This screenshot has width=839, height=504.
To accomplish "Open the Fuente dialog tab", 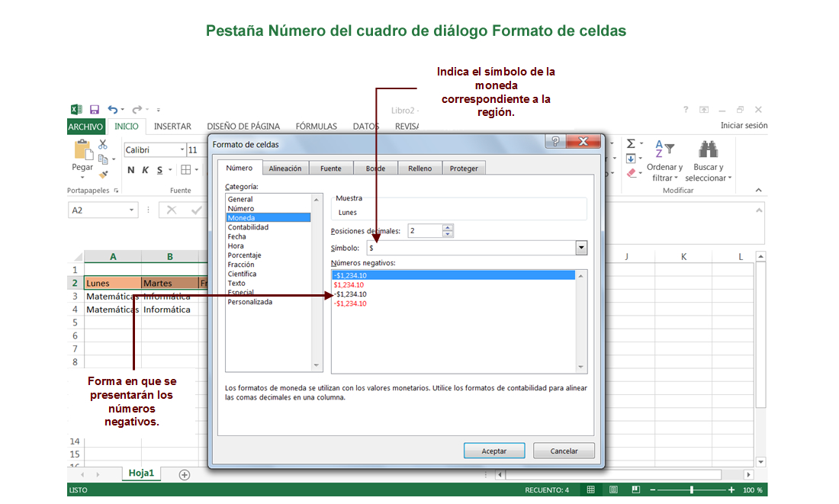I will point(331,168).
